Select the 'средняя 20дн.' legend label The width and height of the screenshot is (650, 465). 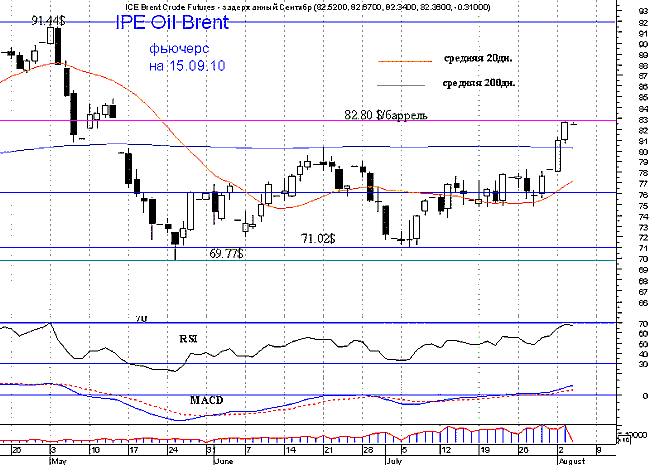click(478, 58)
